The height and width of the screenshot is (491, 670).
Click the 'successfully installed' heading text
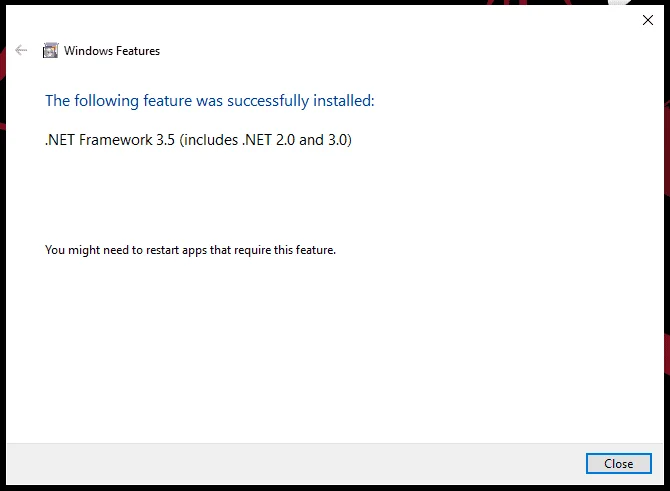(210, 101)
